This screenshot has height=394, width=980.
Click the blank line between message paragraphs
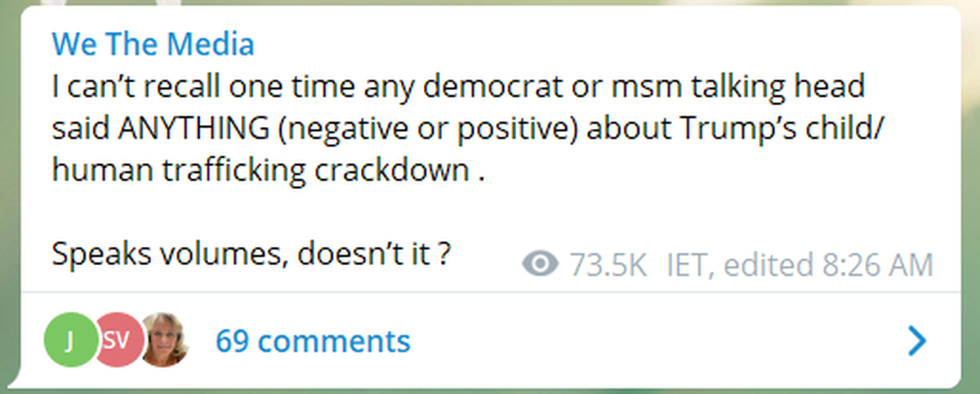tap(266, 212)
